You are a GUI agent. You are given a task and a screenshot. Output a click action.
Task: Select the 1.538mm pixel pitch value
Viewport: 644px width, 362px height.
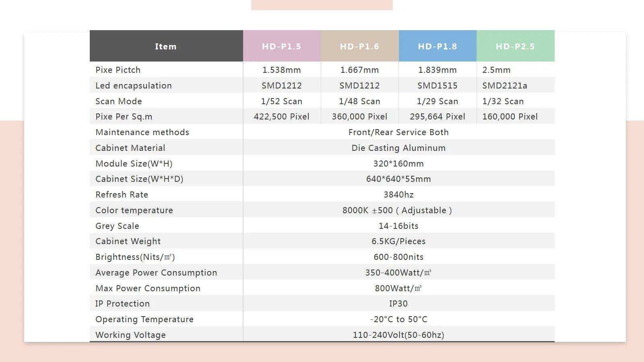point(282,70)
